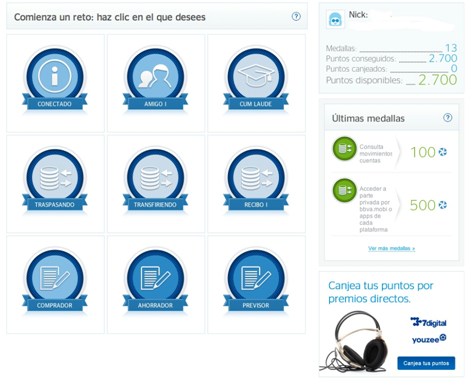Click headphones promotional image
The height and width of the screenshot is (384, 469).
coord(355,342)
